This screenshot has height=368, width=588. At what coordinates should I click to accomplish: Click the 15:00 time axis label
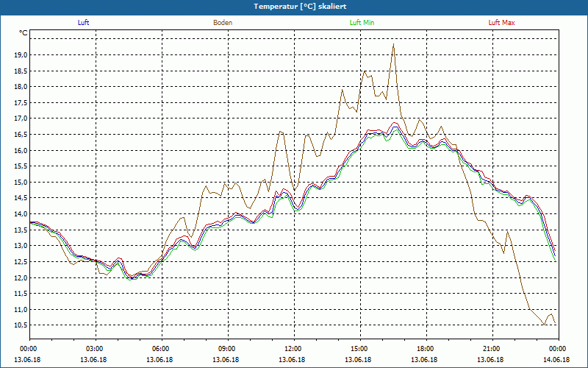(x=360, y=349)
